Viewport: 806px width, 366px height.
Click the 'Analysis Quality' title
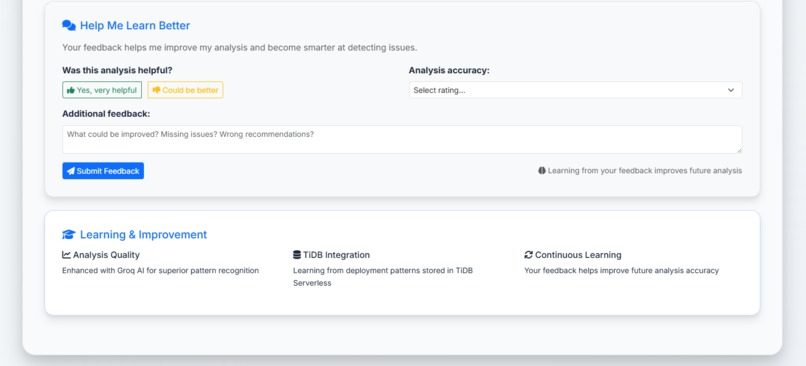(x=106, y=255)
